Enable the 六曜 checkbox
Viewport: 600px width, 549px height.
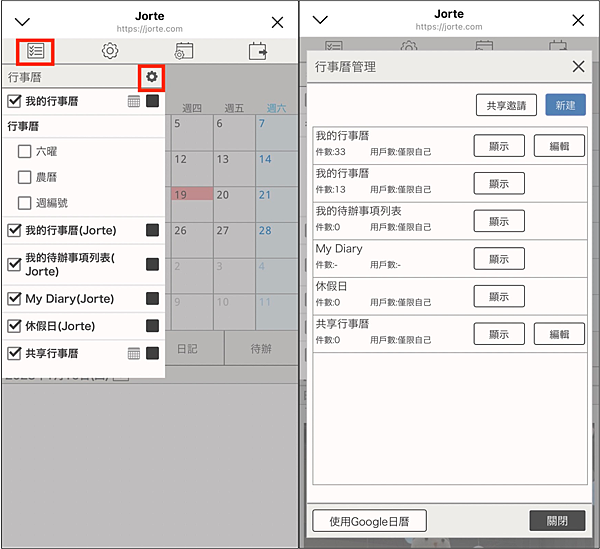point(24,151)
